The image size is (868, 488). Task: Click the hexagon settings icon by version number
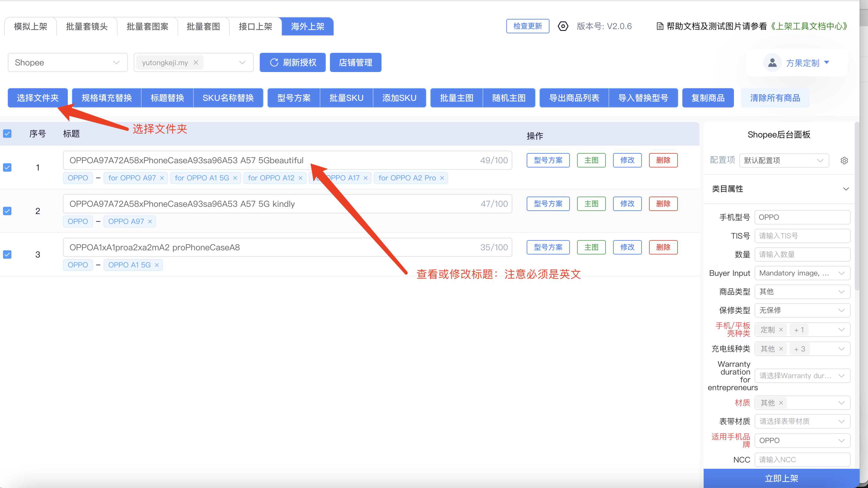coord(563,26)
